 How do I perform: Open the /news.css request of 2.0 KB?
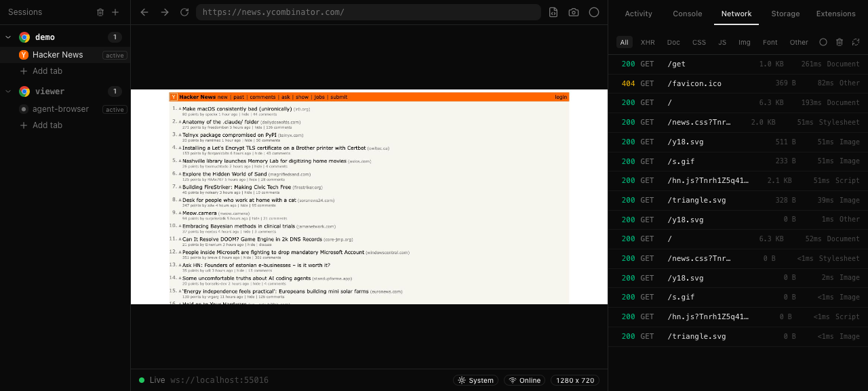tap(738, 122)
